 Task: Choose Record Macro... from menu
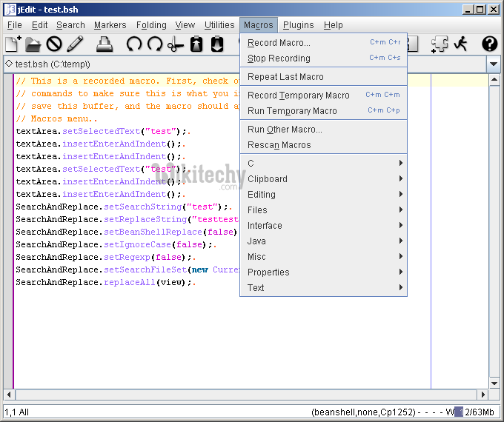point(324,43)
